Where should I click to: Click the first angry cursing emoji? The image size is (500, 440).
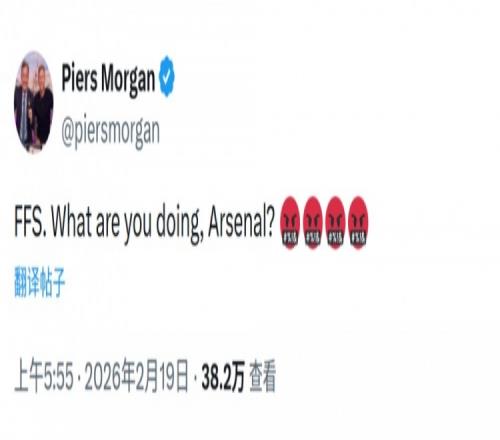(x=290, y=222)
